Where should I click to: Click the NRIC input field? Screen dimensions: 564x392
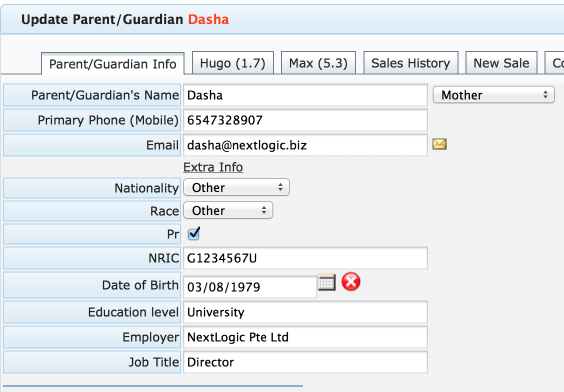(x=305, y=258)
